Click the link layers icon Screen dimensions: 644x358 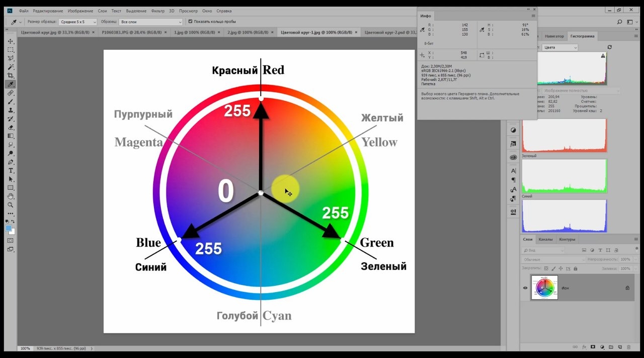pos(575,347)
